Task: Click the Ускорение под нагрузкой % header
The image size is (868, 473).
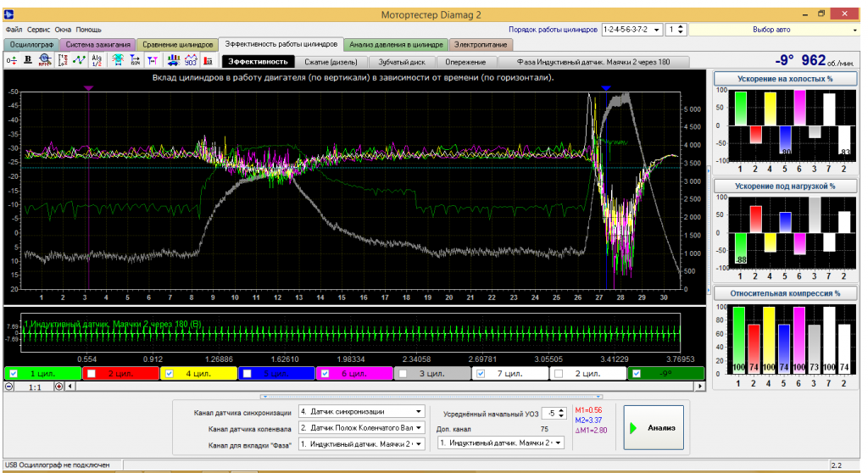Action: click(x=784, y=186)
